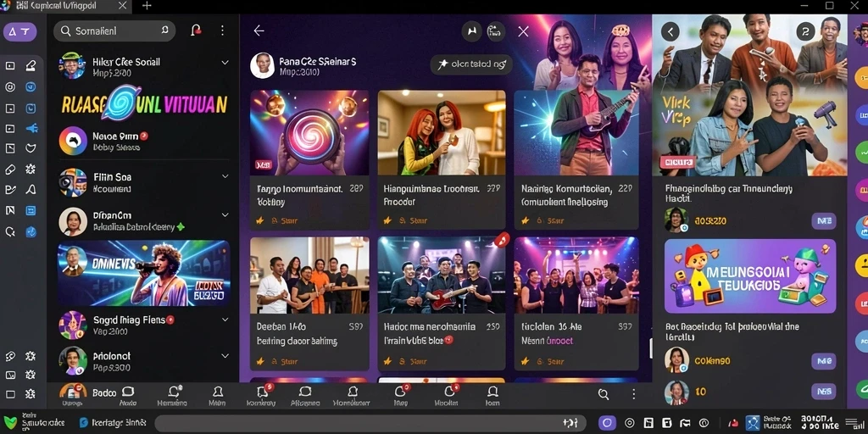Screen dimensions: 868x434
Task: Click the round question mark button on the right photo
Action: (x=805, y=32)
